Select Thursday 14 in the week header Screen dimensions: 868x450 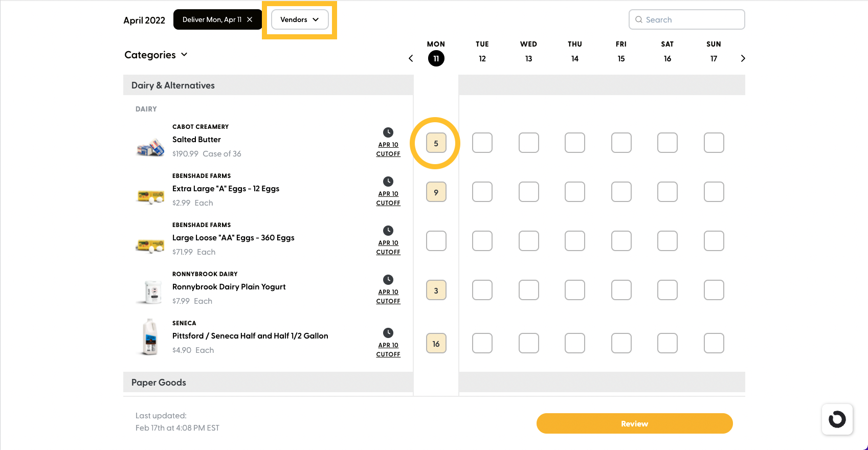(575, 58)
